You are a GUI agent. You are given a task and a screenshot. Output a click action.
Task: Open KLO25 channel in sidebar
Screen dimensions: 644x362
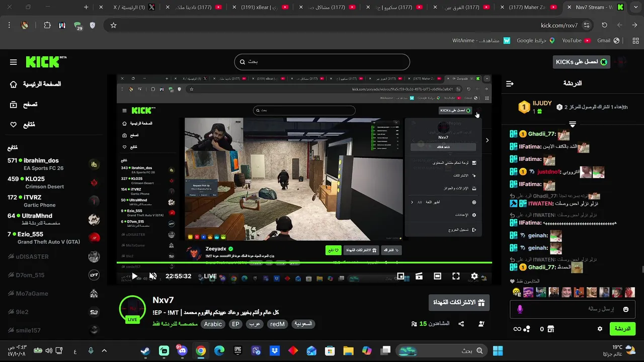tap(54, 183)
